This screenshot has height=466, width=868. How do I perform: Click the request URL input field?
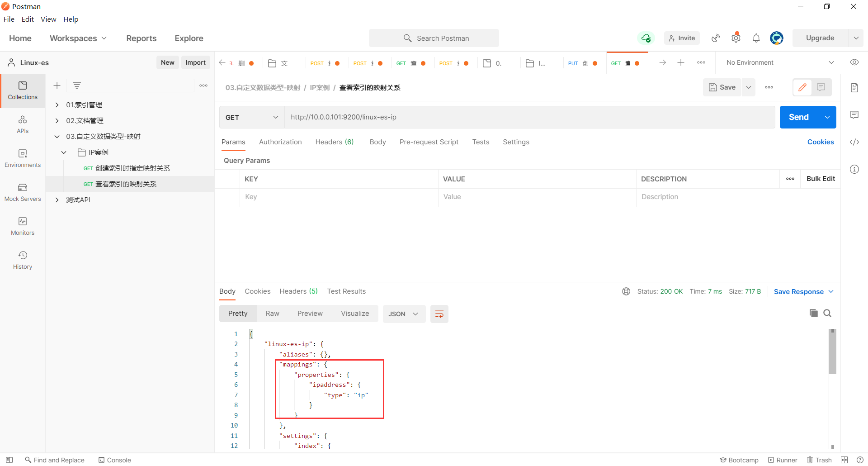pyautogui.click(x=530, y=117)
